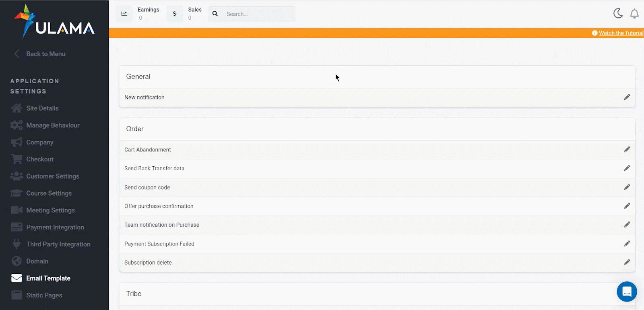Click the ULAMA logo
The width and height of the screenshot is (644, 310).
click(x=54, y=22)
